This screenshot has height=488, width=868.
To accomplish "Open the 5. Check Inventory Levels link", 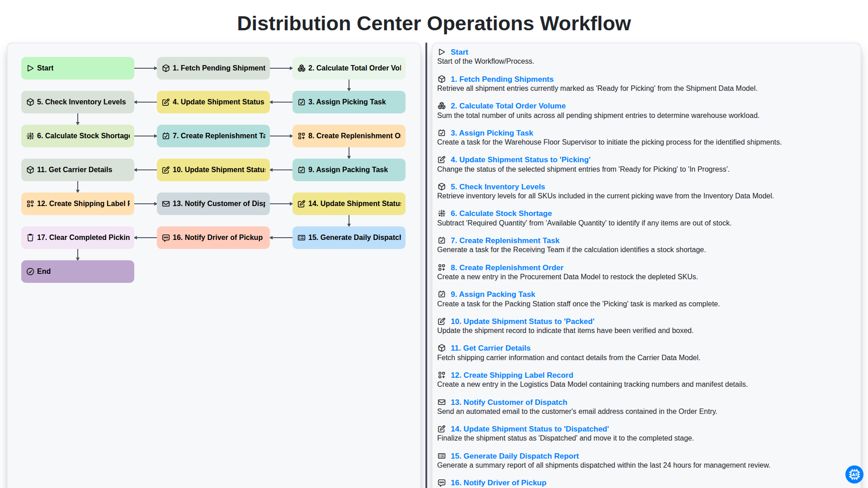I will 498,187.
